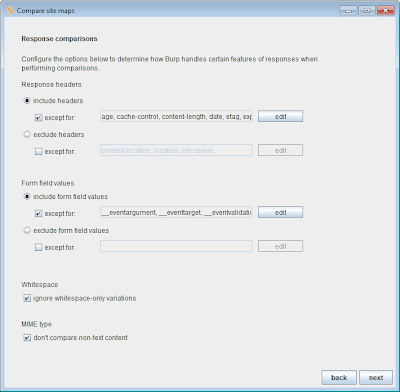Toggle 'don't compare non-text content' checkbox
Screen dimensions: 400x392
(x=27, y=338)
